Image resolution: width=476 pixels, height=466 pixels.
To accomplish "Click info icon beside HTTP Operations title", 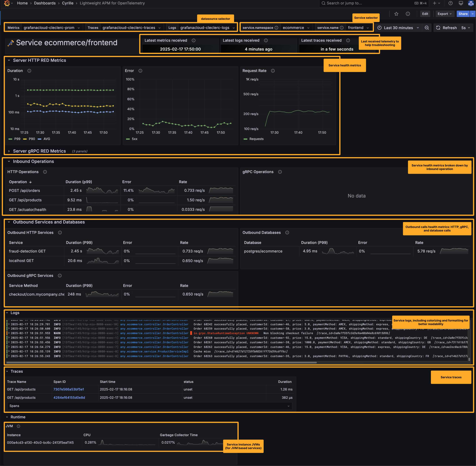I will [45, 172].
